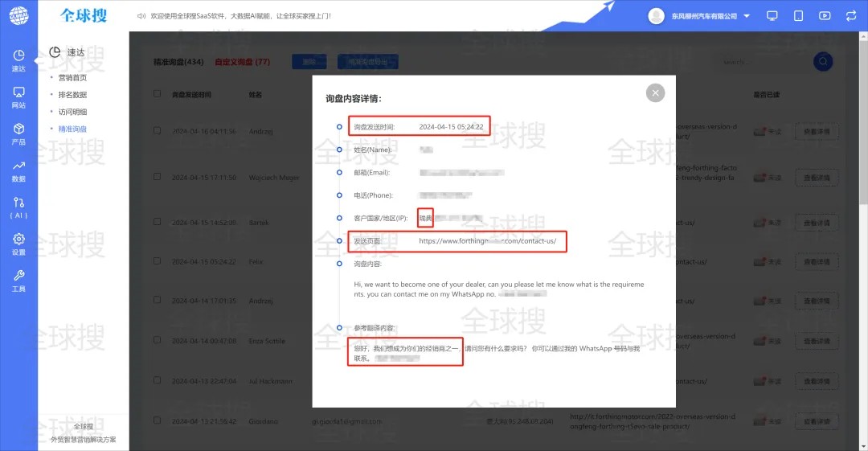Open the 数据 sidebar section
The width and height of the screenshot is (868, 451).
click(18, 171)
